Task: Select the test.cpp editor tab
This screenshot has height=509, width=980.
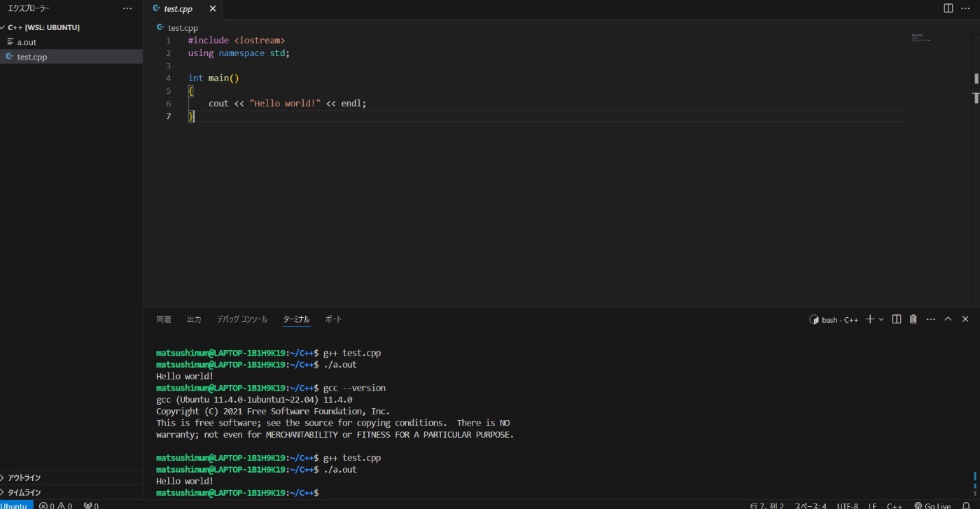Action: click(x=183, y=9)
